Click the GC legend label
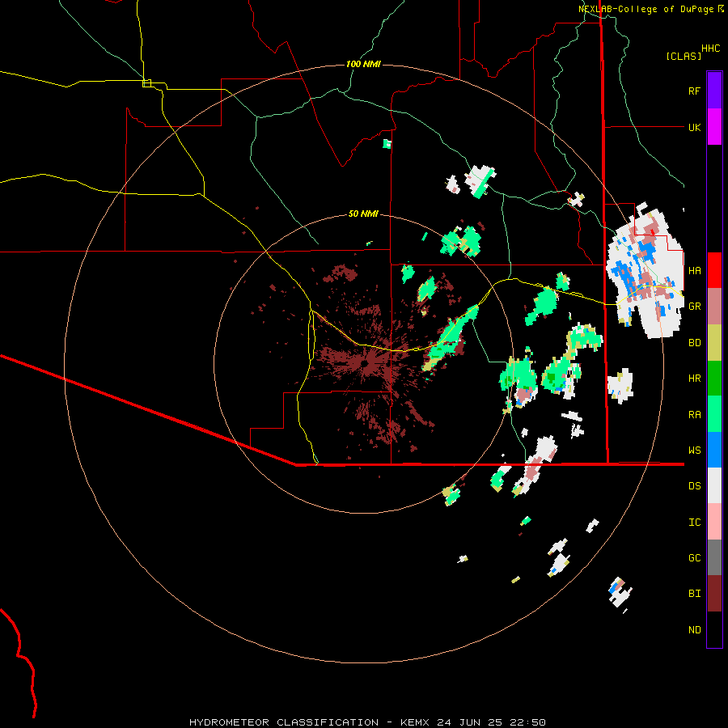The width and height of the screenshot is (728, 728). point(694,557)
